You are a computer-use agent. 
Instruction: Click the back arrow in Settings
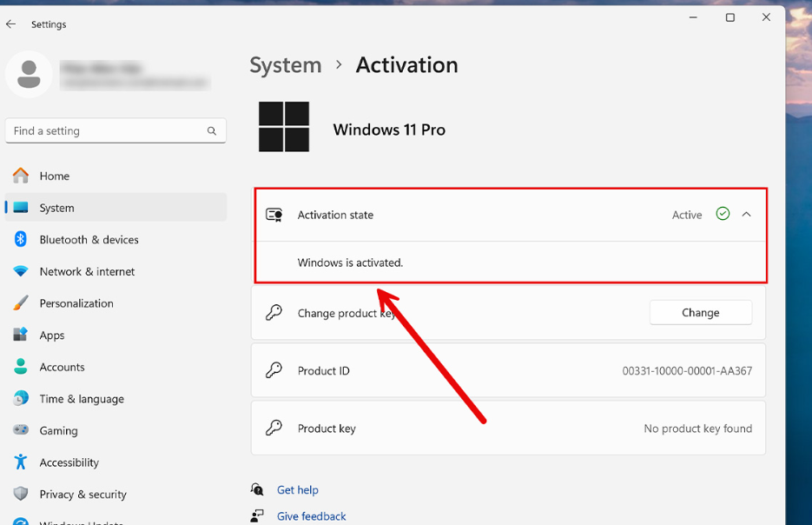(11, 24)
